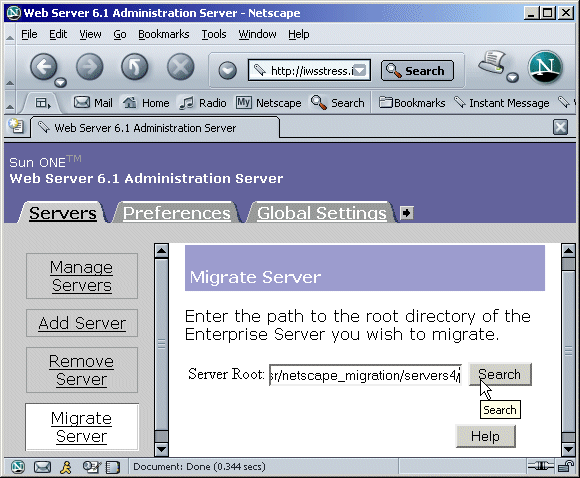Open the Bookmarks folder on personal toolbar
This screenshot has height=478, width=580.
pos(412,102)
